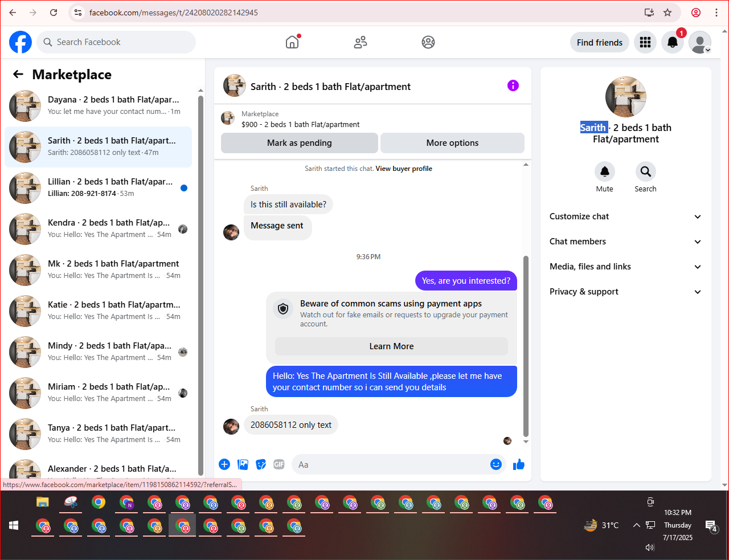Open the $900 listing link under Marketplace
The height and width of the screenshot is (560, 729).
coord(301,124)
